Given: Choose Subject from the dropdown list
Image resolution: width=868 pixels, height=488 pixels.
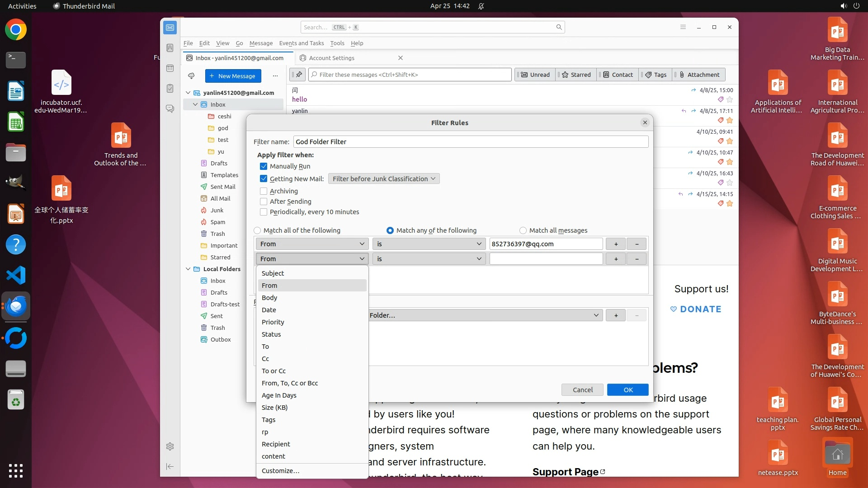Looking at the screenshot, I should pos(273,273).
